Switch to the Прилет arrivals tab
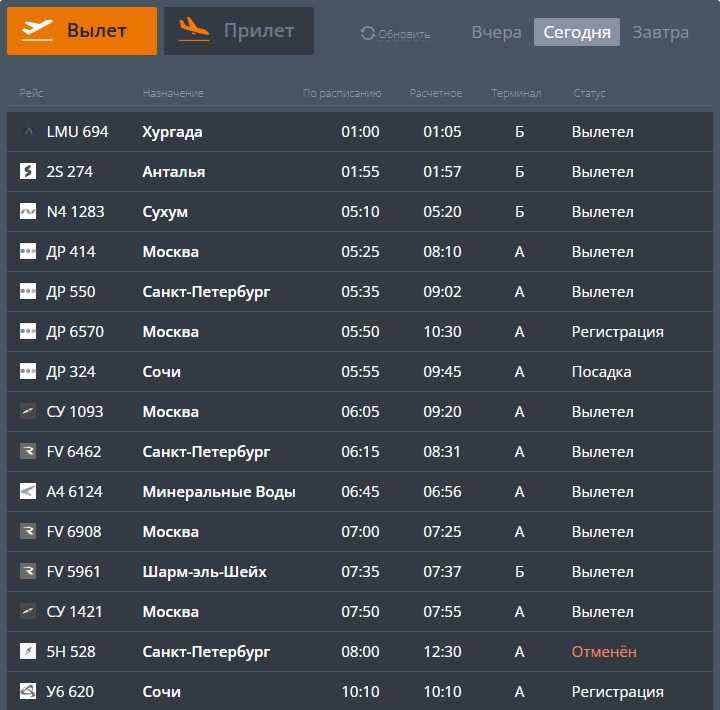Viewport: 720px width, 710px height. [239, 31]
